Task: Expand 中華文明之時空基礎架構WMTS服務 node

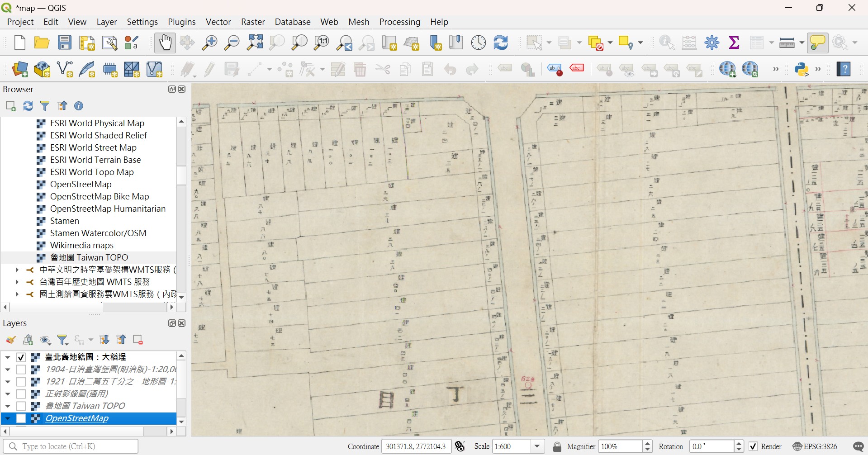Action: [17, 270]
